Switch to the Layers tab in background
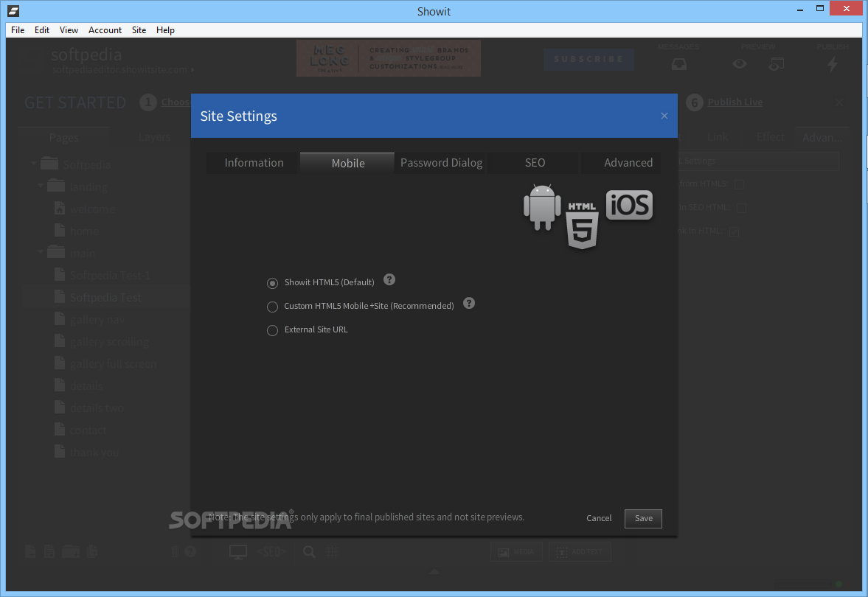Screen dimensions: 868x597 click(x=154, y=137)
